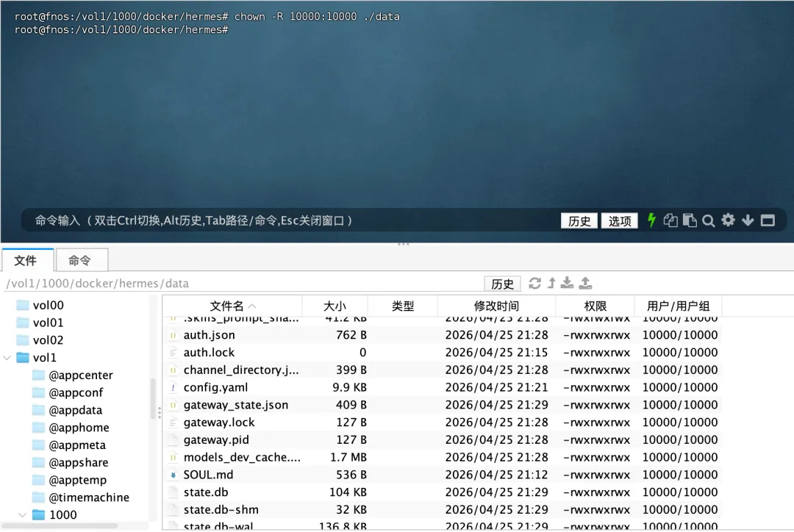Viewport: 794px width, 532px height.
Task: Sort by 文件名 column header
Action: pyautogui.click(x=232, y=306)
